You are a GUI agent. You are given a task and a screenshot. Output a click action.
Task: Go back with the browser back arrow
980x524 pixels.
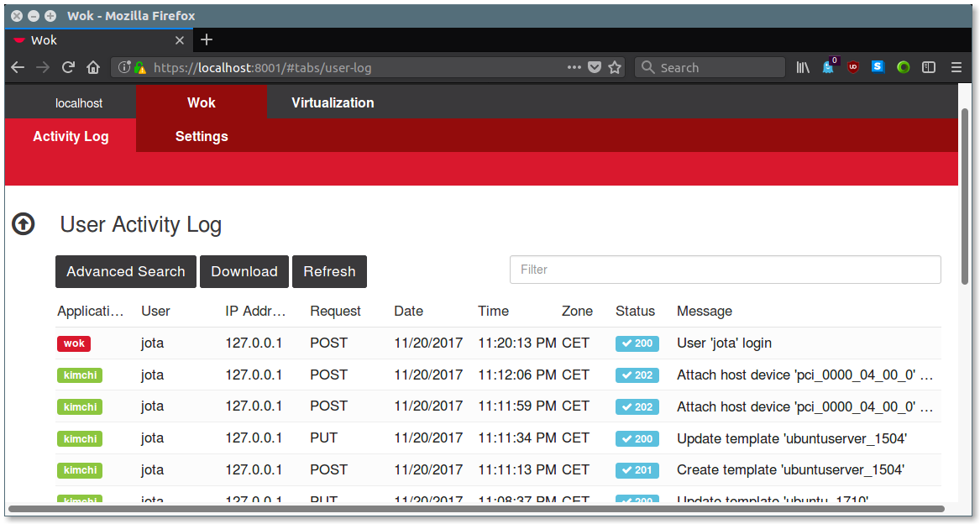coord(18,67)
